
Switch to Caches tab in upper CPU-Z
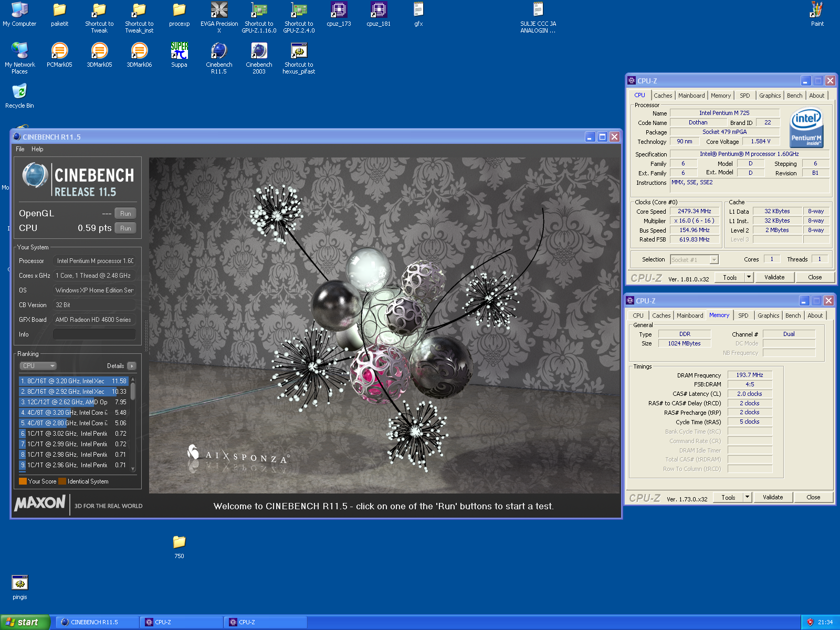(x=663, y=96)
